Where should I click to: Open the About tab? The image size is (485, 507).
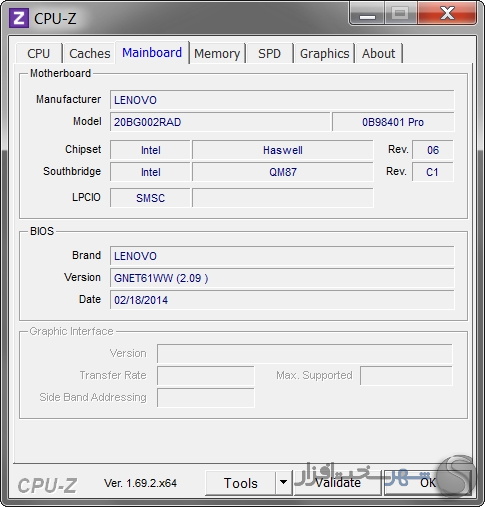point(379,53)
